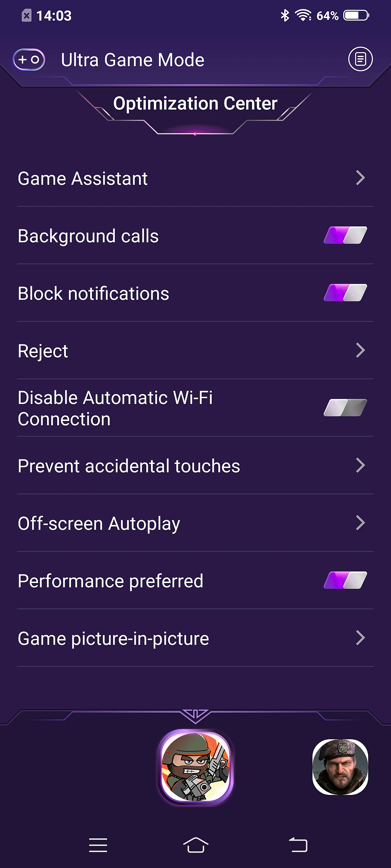Tap the back navigation icon
This screenshot has height=868, width=391.
[x=298, y=845]
